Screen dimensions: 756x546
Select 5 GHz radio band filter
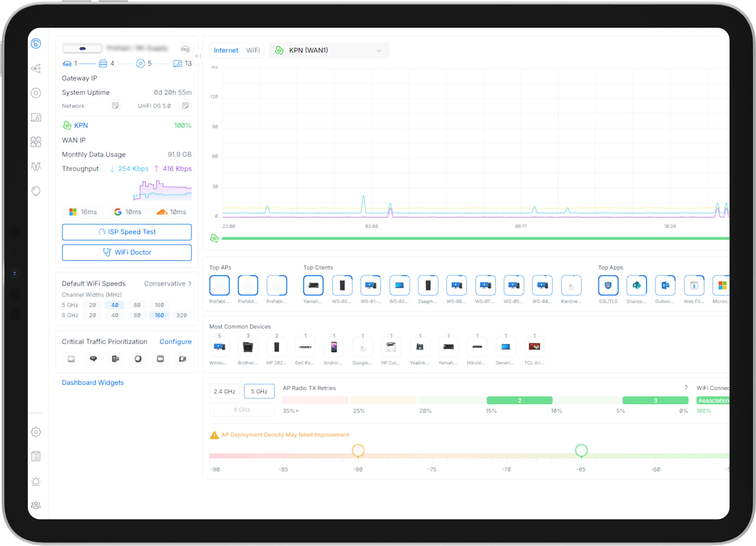tap(259, 391)
